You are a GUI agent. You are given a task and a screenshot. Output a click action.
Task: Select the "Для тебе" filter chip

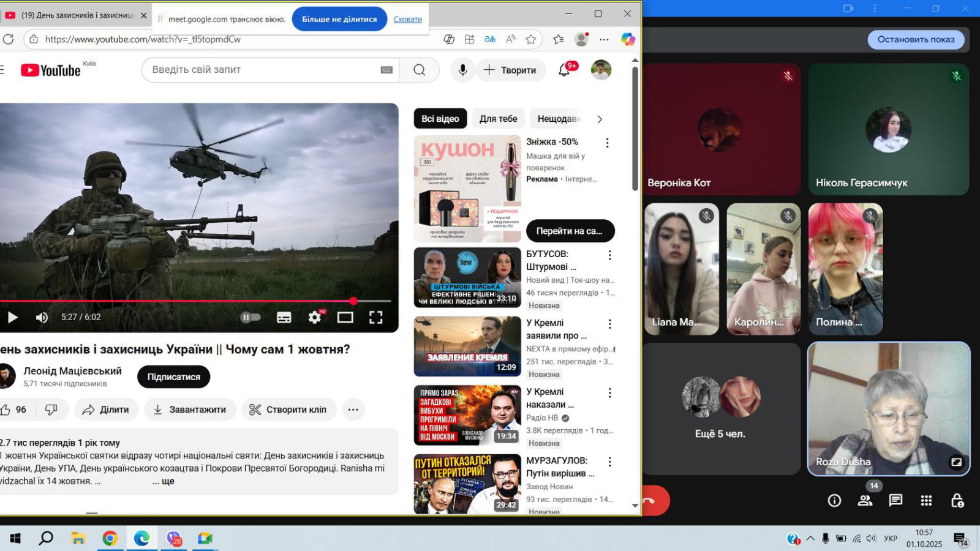coord(498,119)
